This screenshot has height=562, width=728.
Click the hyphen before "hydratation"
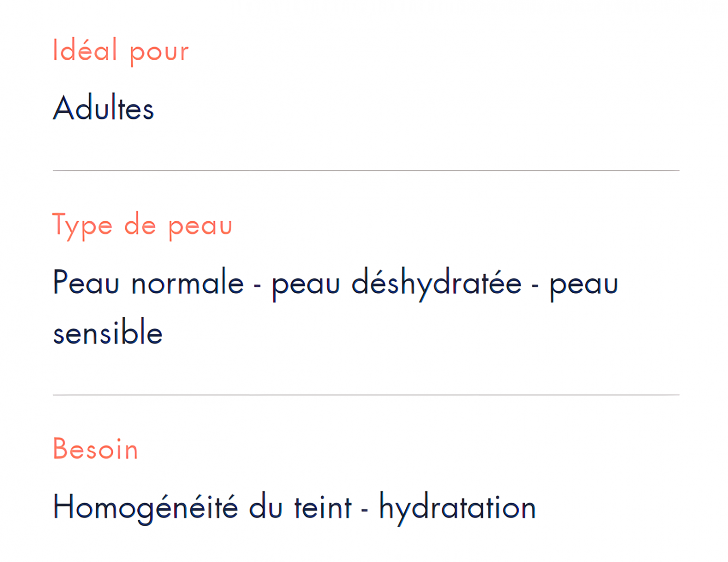pos(365,511)
